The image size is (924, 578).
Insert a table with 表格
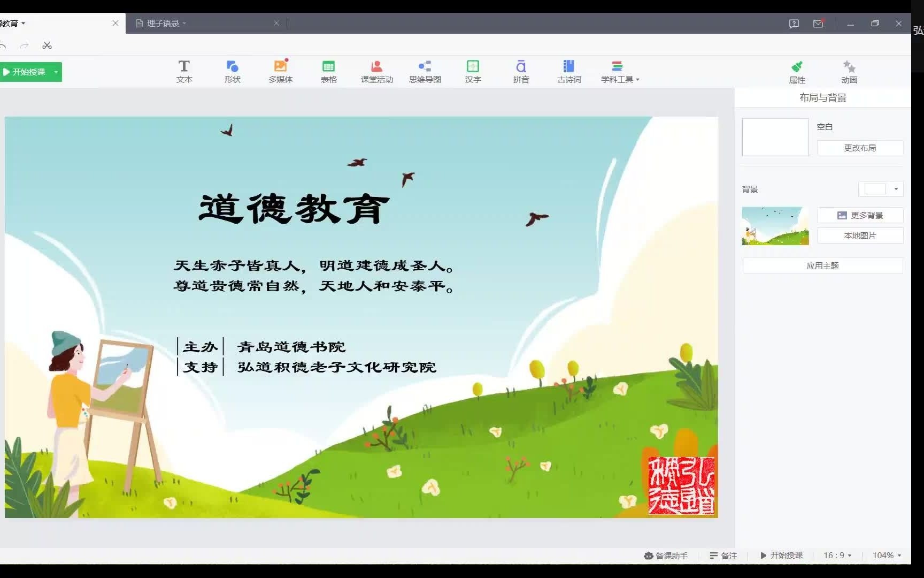(x=328, y=71)
